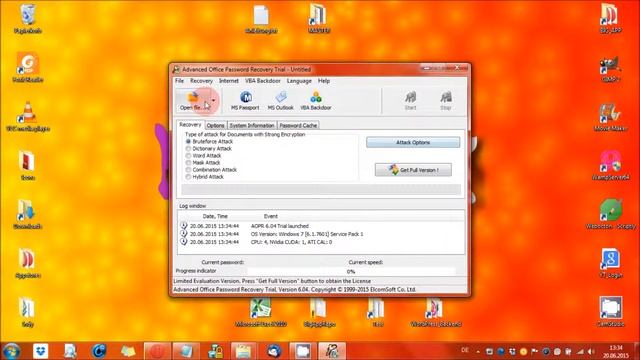Select the orange G desktop shortcut
The height and width of the screenshot is (360, 640).
(x=28, y=67)
